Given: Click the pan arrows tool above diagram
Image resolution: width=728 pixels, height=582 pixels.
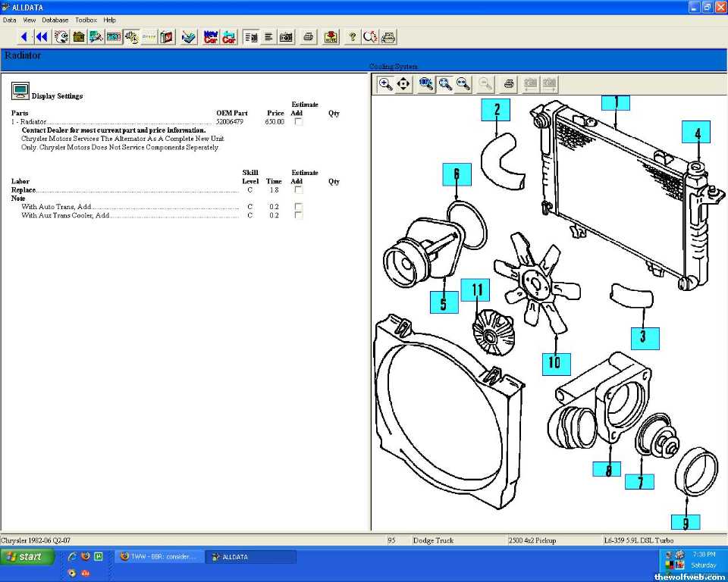Looking at the screenshot, I should click(403, 84).
